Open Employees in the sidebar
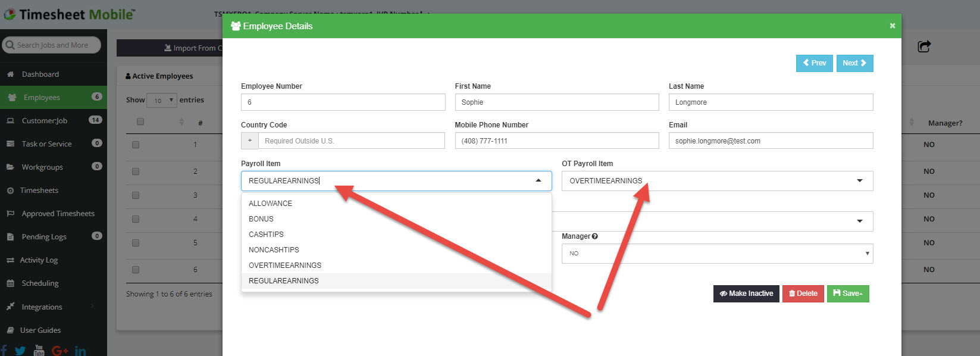 tap(54, 98)
